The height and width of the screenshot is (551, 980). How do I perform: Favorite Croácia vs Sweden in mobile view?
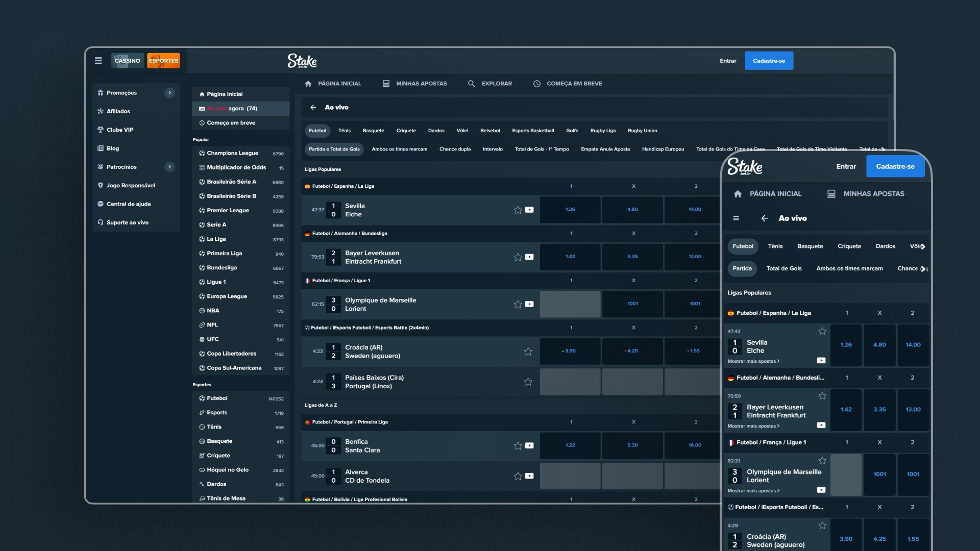(x=822, y=525)
